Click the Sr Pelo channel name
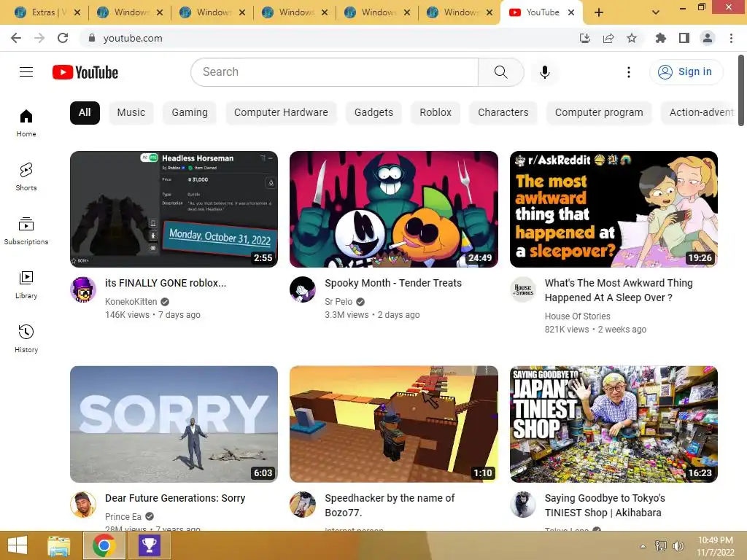The width and height of the screenshot is (747, 560). coord(338,302)
